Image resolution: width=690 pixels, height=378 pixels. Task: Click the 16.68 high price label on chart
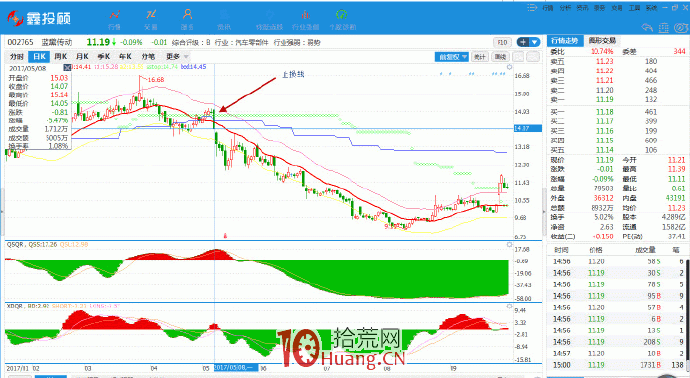[156, 80]
